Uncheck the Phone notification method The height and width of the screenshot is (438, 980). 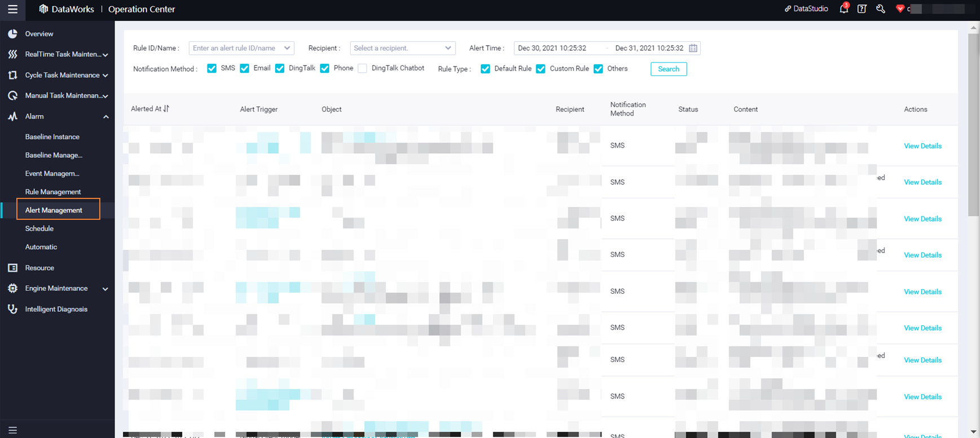coord(324,68)
